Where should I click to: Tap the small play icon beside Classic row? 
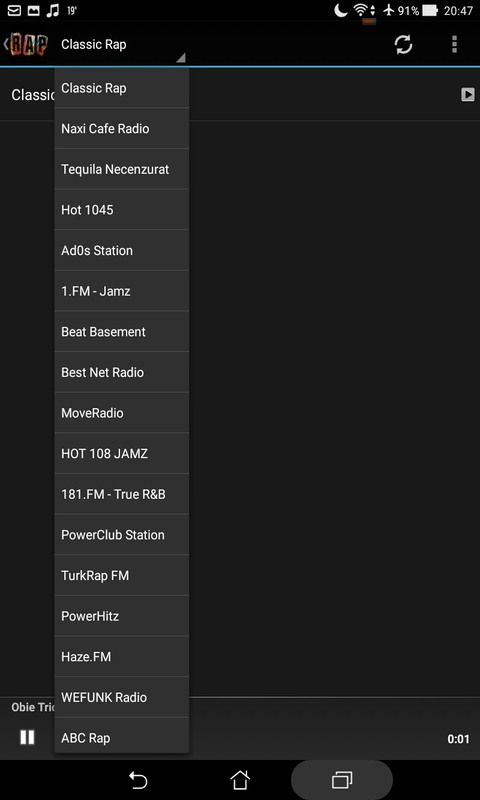[468, 94]
